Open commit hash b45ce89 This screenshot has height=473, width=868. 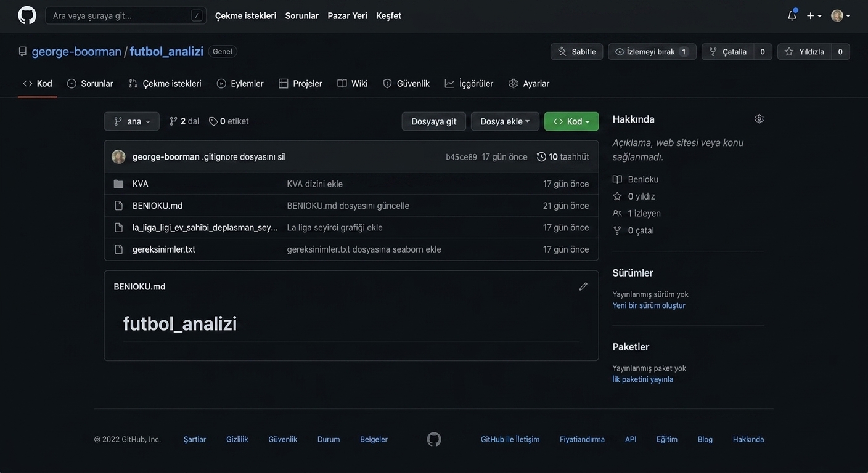pos(461,157)
